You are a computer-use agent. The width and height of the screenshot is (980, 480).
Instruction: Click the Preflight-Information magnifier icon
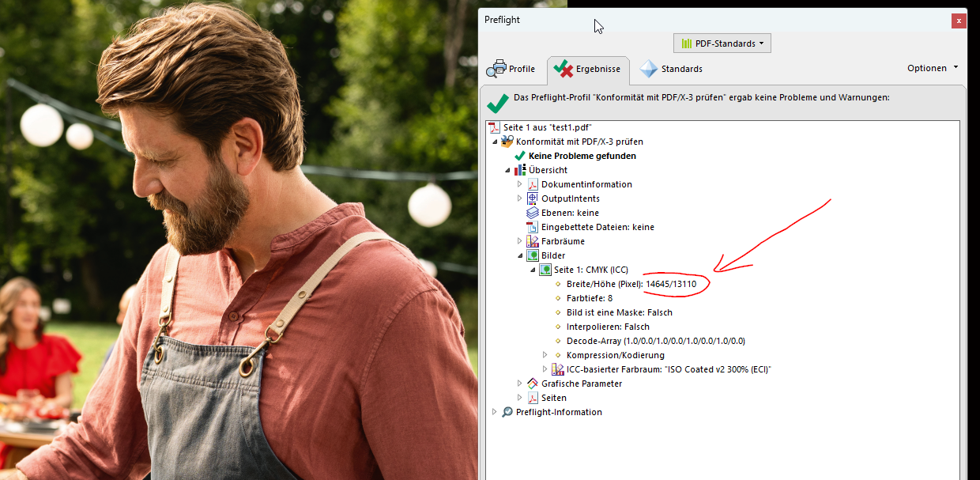pyautogui.click(x=507, y=412)
